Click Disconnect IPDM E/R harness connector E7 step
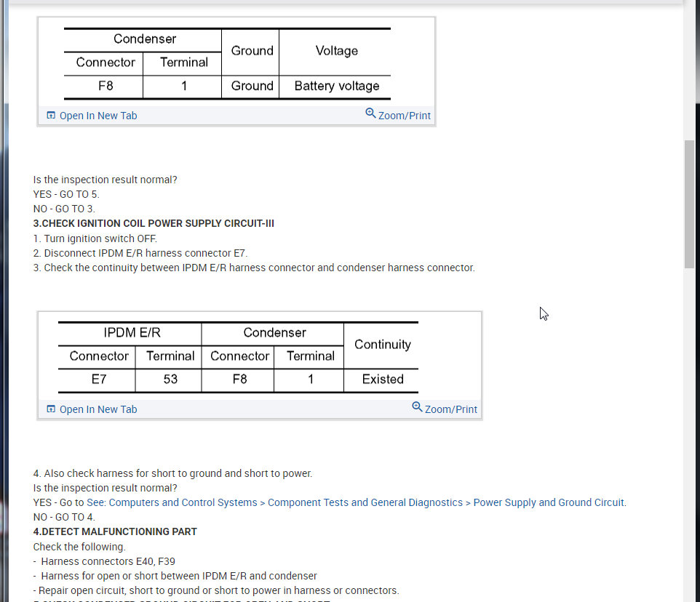700x602 pixels. pos(140,253)
